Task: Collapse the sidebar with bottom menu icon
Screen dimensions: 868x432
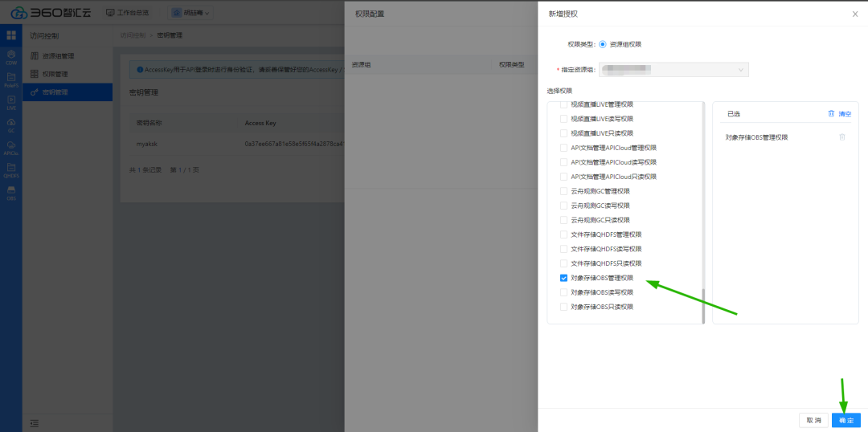Action: pyautogui.click(x=35, y=423)
